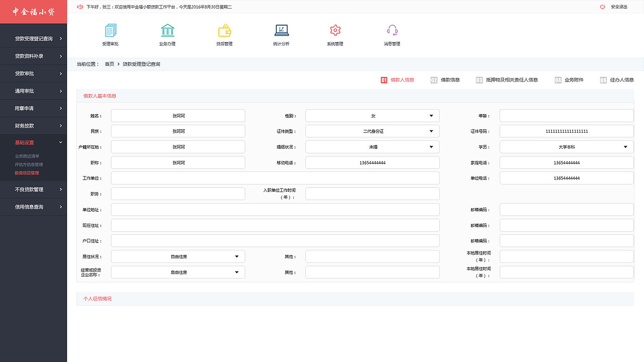644x362 pixels.
Task: Click the red power icon for 安全退出
Action: (x=603, y=7)
